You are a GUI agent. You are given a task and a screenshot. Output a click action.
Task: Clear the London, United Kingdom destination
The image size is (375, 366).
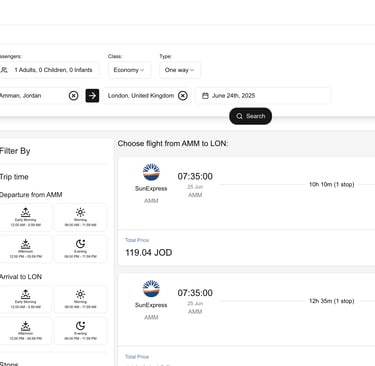(x=183, y=96)
